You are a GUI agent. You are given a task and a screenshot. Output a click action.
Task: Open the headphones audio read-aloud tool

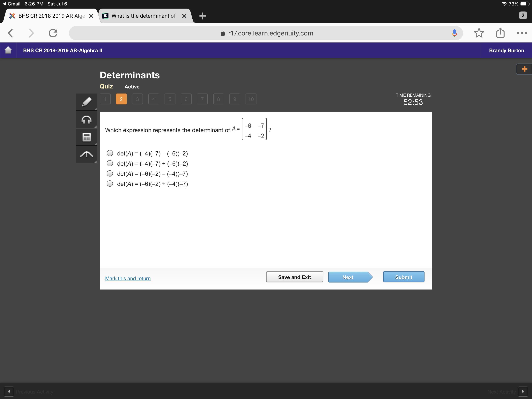(87, 119)
